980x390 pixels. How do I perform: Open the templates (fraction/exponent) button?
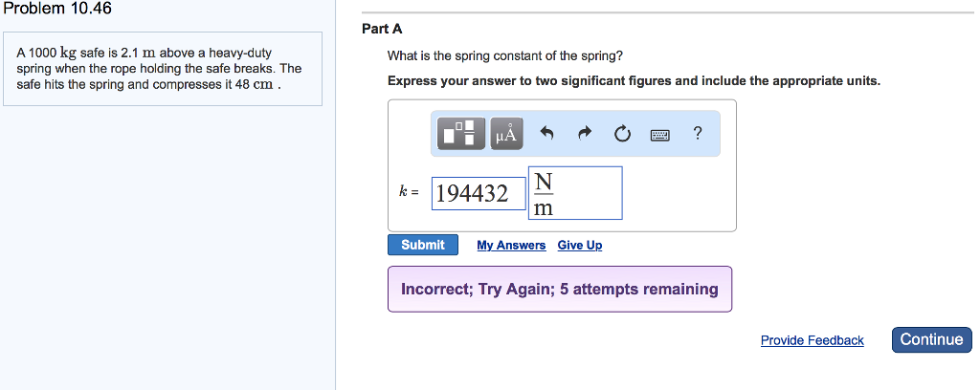462,134
